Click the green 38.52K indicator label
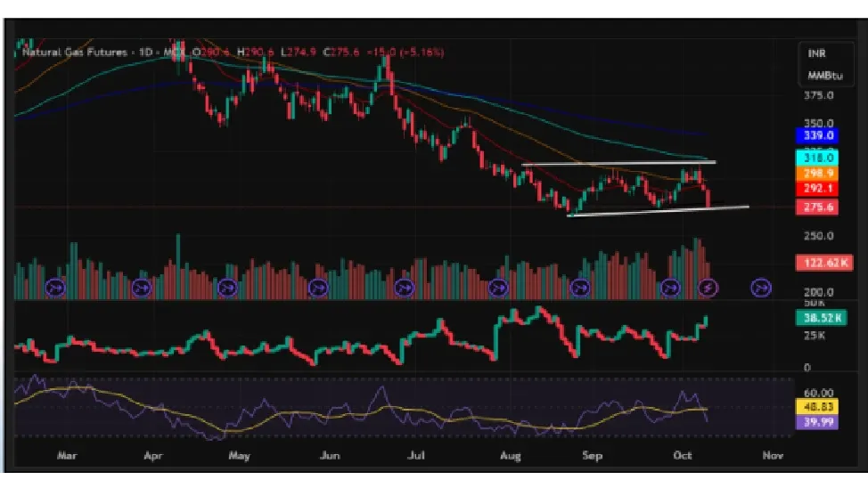Image resolution: width=868 pixels, height=488 pixels. click(x=819, y=316)
